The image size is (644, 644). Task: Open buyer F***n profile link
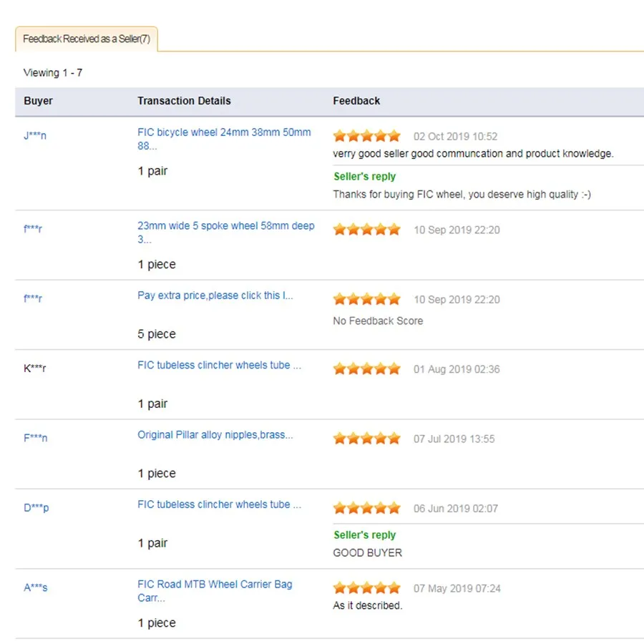point(35,438)
